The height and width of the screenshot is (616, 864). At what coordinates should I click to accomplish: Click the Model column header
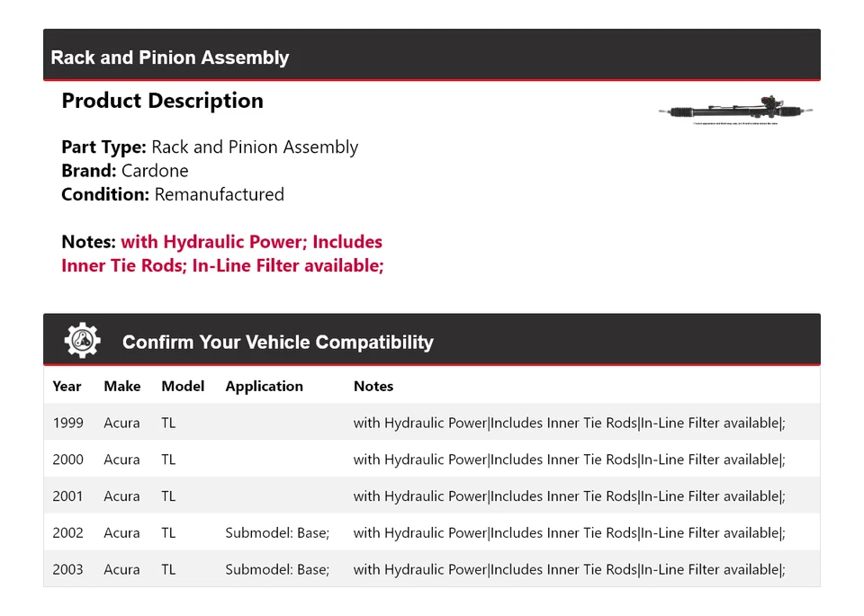[x=183, y=386]
